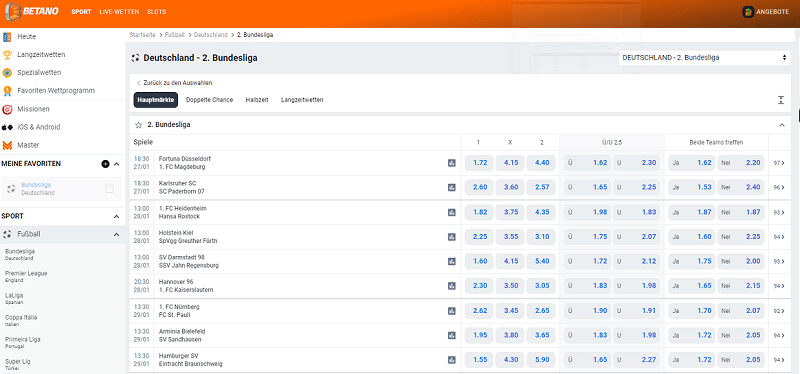
Task: Click the Spezialwetten sidebar icon
Action: [x=7, y=72]
